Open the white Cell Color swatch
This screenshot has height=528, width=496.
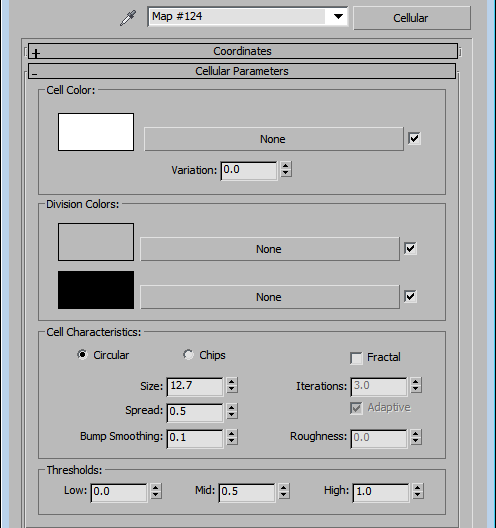96,132
